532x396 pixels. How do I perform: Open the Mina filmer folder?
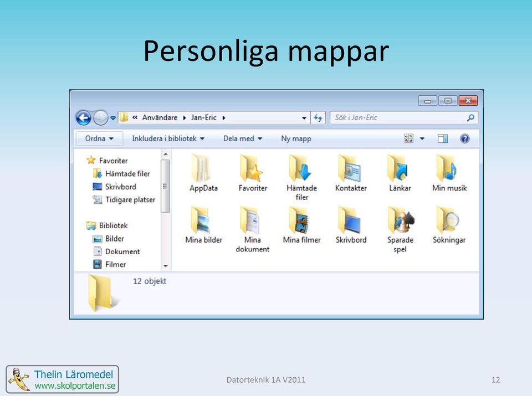(301, 225)
